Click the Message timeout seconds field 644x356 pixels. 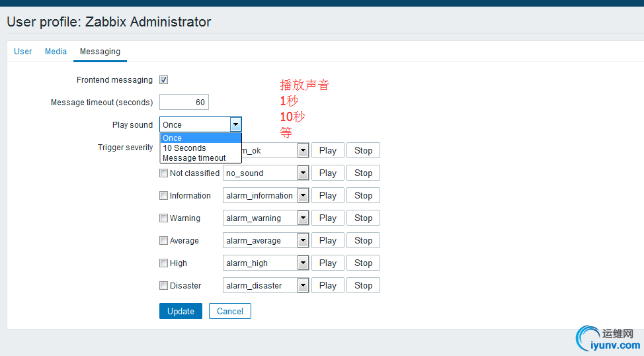tap(184, 102)
